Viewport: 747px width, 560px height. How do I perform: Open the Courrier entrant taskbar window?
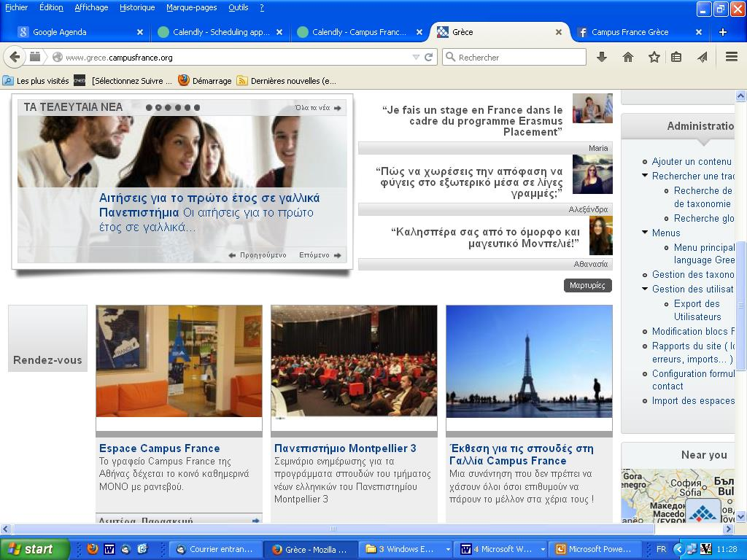pos(215,549)
